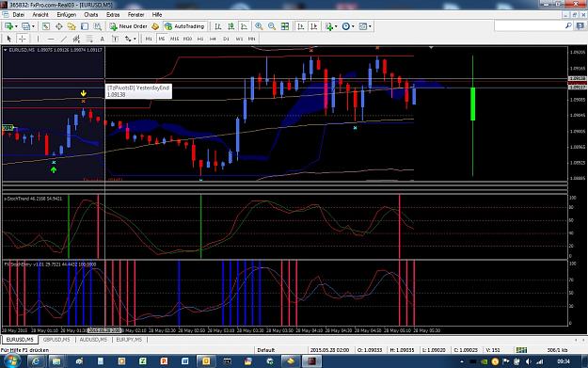588x368 pixels.
Task: Switch to the EURJPY,M5 chart tab
Action: coord(129,340)
